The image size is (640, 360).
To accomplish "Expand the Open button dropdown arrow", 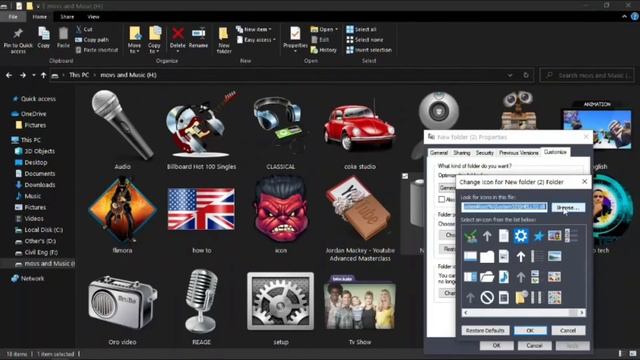I will tap(336, 29).
